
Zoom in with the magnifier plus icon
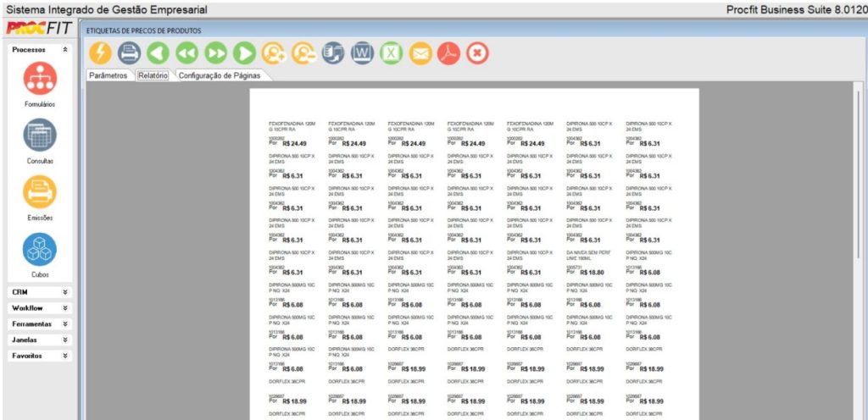tap(274, 53)
